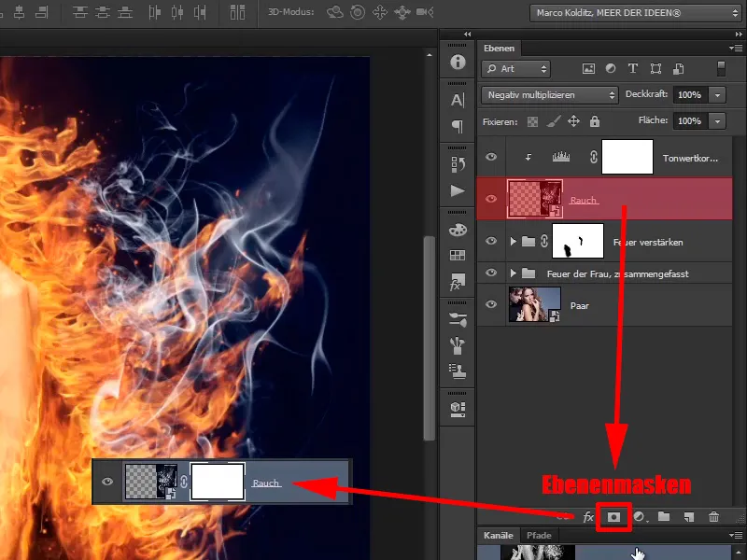Open the Swatches grid panel icon
The height and width of the screenshot is (560, 747).
(x=458, y=255)
